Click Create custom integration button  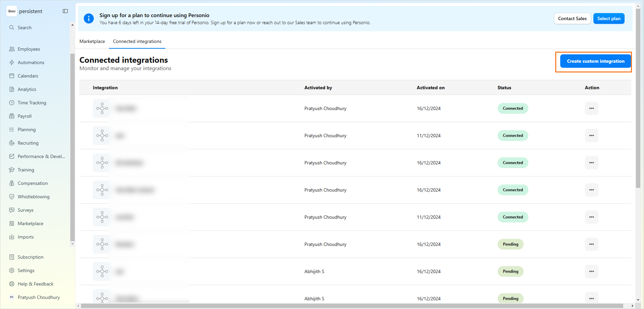[595, 61]
